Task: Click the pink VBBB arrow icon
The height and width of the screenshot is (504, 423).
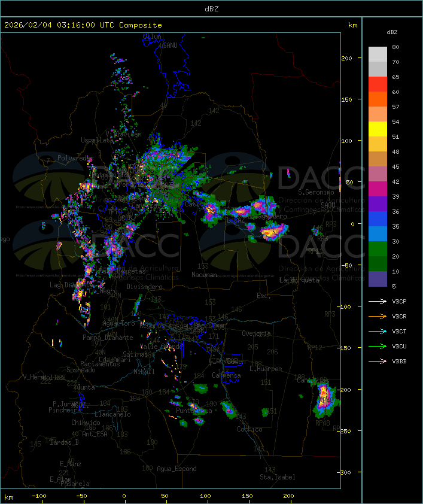Action: [378, 361]
